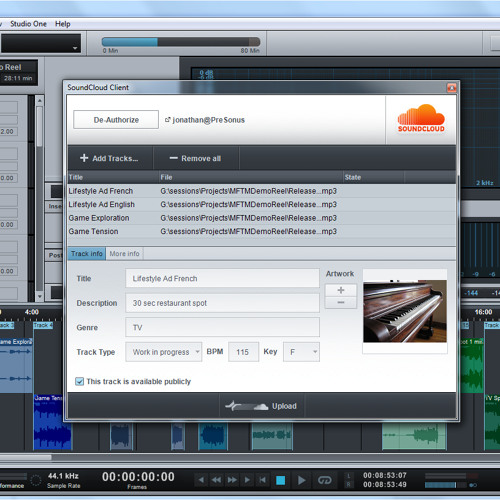
Task: Click the small icon right of volume meter
Action: pos(473,485)
